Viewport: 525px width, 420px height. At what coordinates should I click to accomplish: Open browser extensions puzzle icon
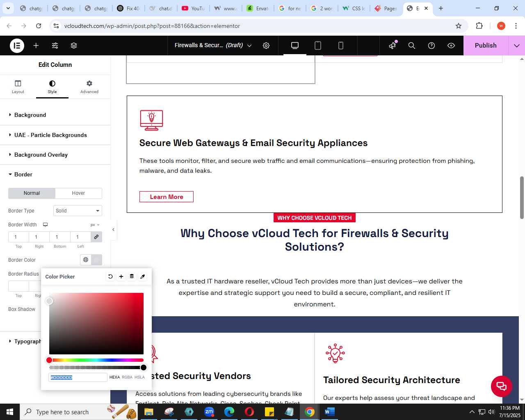point(479,26)
